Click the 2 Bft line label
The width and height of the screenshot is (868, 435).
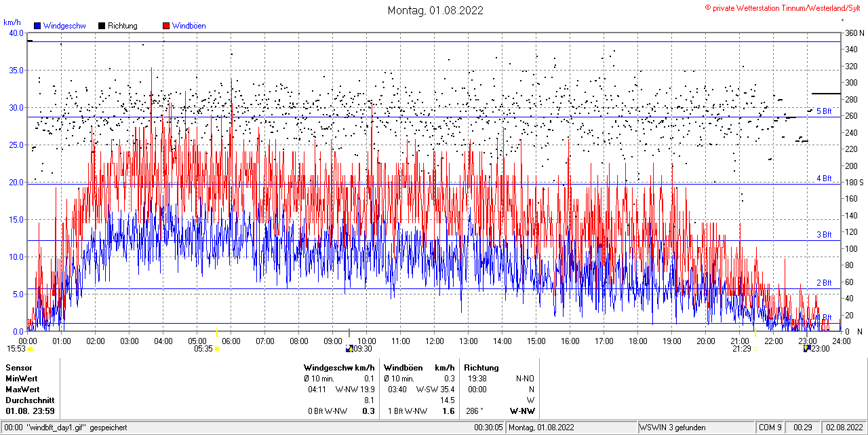tap(823, 283)
